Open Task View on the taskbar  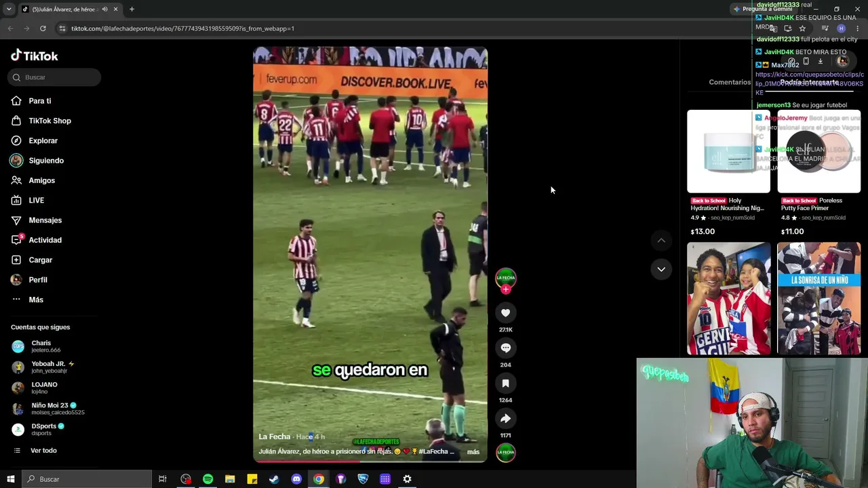click(x=163, y=479)
